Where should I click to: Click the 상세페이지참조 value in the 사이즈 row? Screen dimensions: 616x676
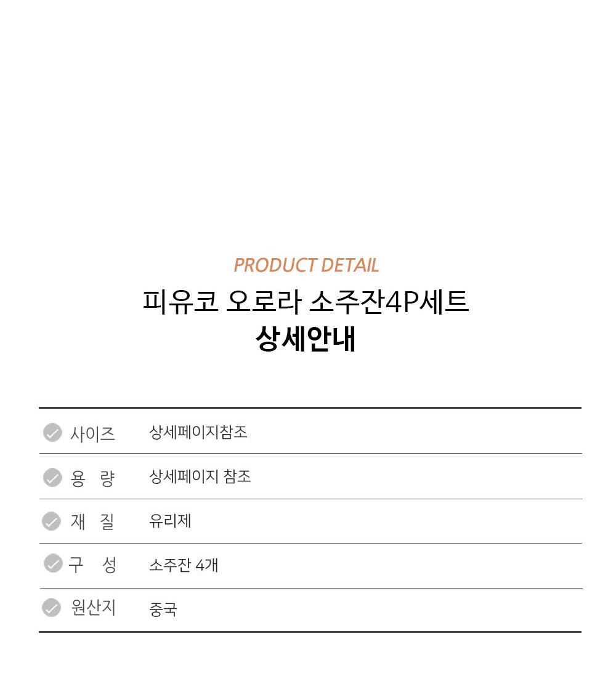pos(198,432)
